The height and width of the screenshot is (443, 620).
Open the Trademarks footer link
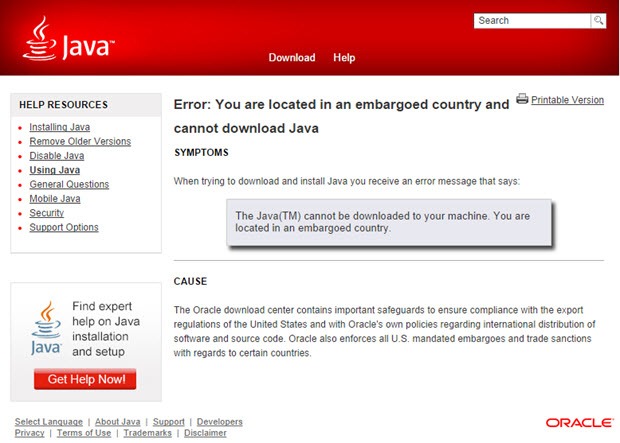coord(147,433)
